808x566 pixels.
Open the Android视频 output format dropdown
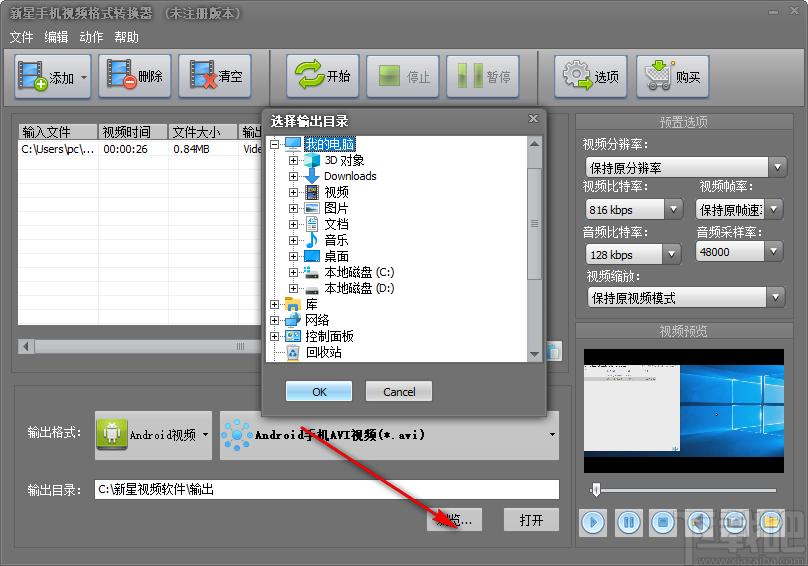pos(154,435)
